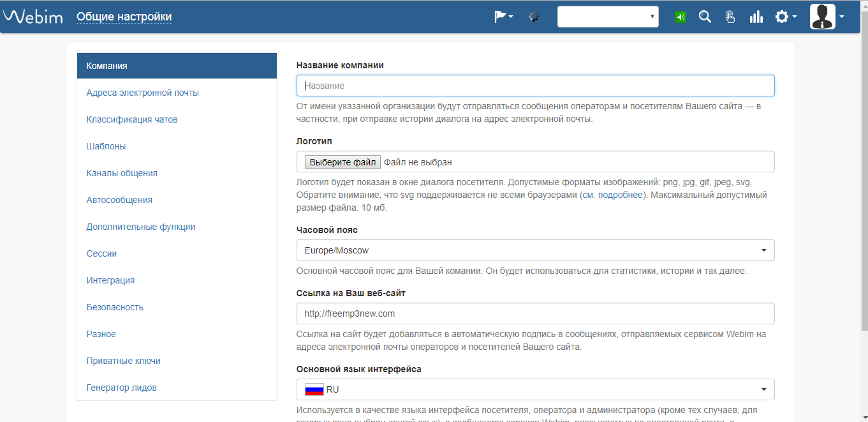Image resolution: width=868 pixels, height=422 pixels.
Task: Expand the menu arrow next to the avatar
Action: tap(842, 17)
